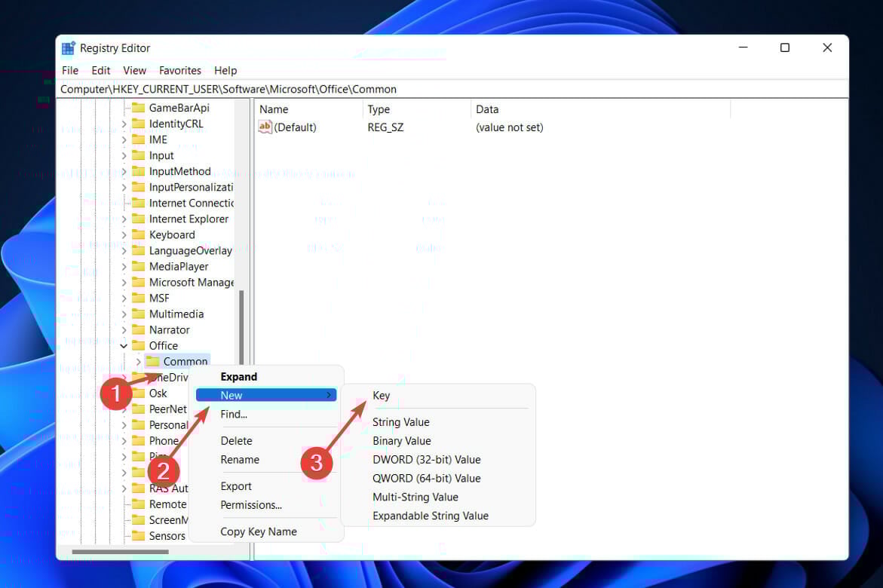Open Permissions... from the context menu
Viewport: 883px width, 588px height.
[x=265, y=504]
